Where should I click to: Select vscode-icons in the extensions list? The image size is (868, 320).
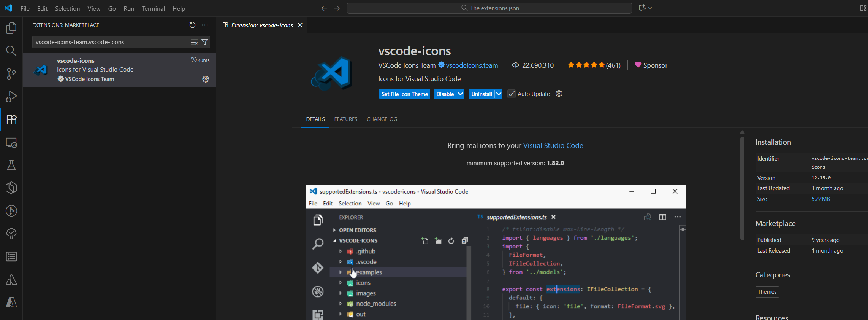(x=119, y=70)
